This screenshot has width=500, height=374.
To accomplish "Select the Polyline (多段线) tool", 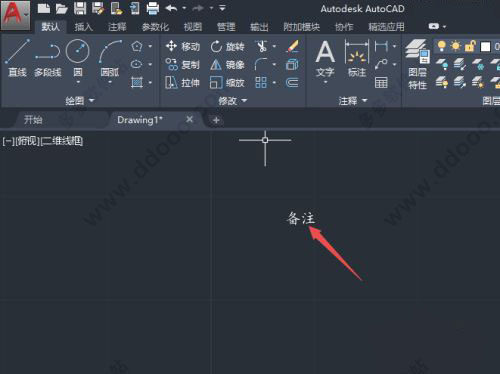I will click(48, 57).
